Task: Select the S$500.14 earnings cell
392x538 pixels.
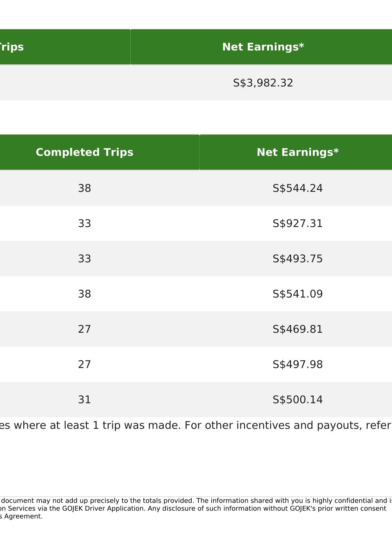Action: click(296, 400)
